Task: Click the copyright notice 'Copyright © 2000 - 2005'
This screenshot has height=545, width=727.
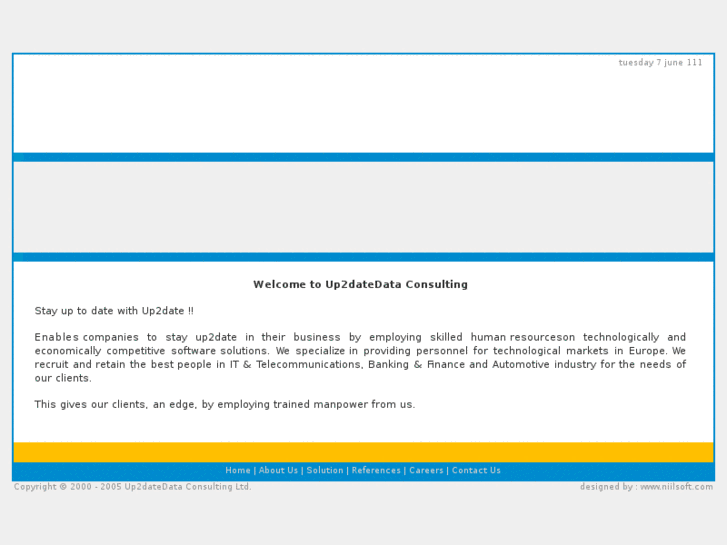Action: point(133,487)
